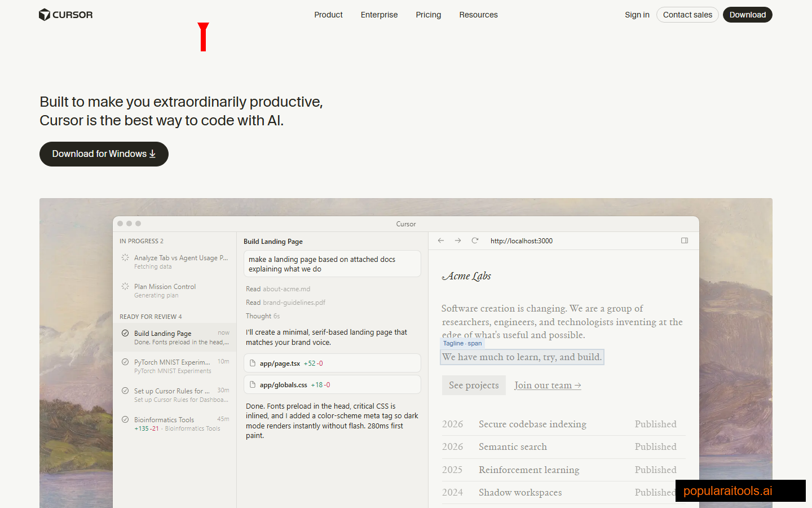Image resolution: width=812 pixels, height=508 pixels.
Task: Click the back navigation arrow in the preview browser
Action: click(x=441, y=240)
